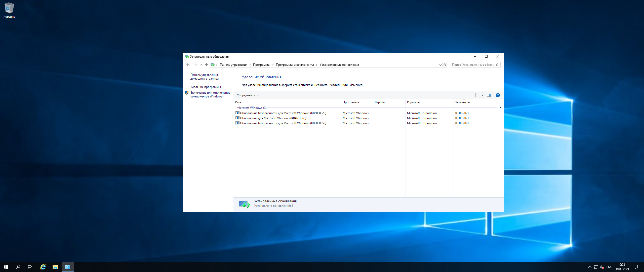Select update KB5000822
The image size is (644, 272).
[x=283, y=113]
